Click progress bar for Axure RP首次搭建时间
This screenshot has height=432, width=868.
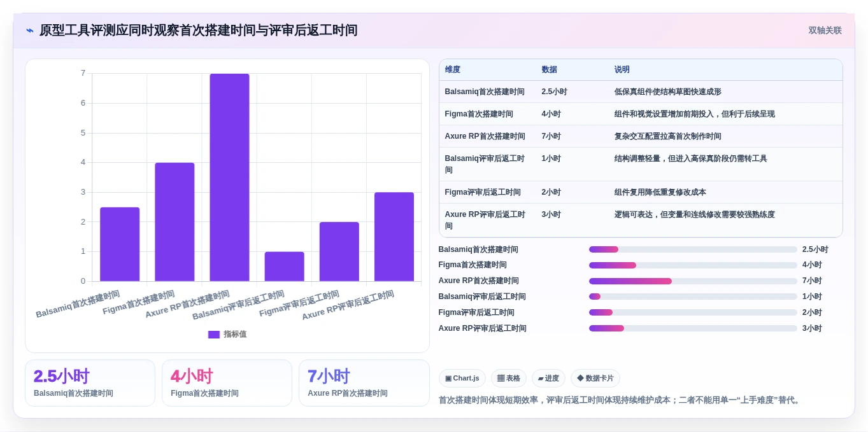click(x=693, y=281)
